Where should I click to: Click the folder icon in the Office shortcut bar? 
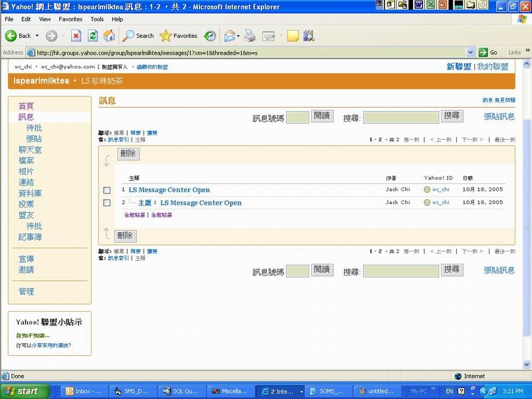[x=471, y=5]
